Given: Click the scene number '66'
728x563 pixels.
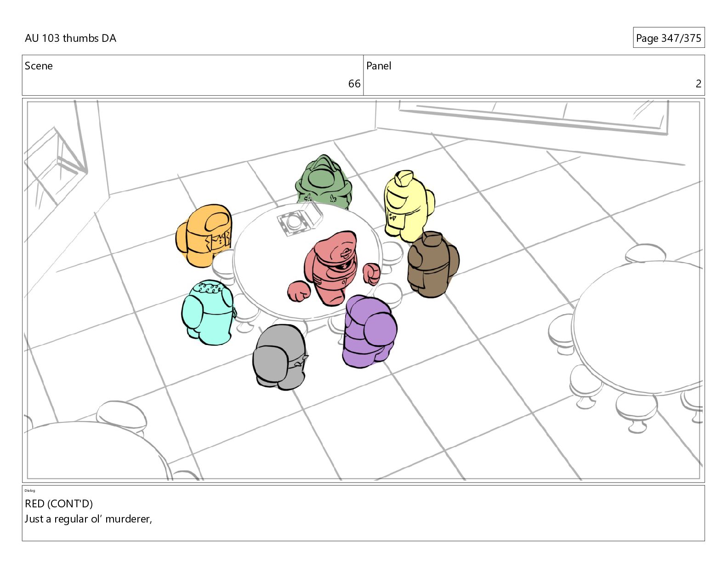Looking at the screenshot, I should (x=354, y=84).
